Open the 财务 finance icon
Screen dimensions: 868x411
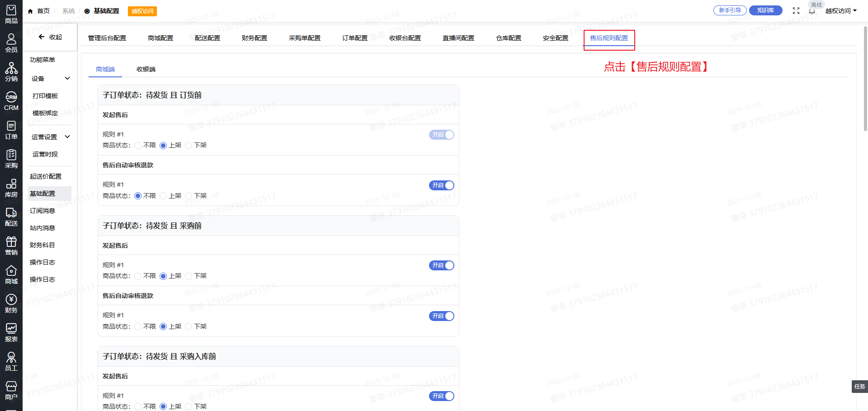tap(11, 304)
